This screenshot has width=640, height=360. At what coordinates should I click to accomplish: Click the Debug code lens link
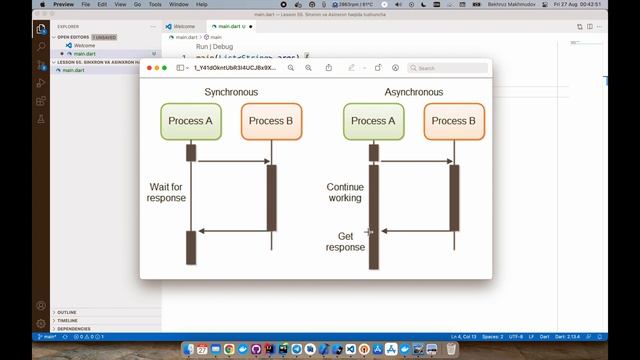click(x=223, y=47)
